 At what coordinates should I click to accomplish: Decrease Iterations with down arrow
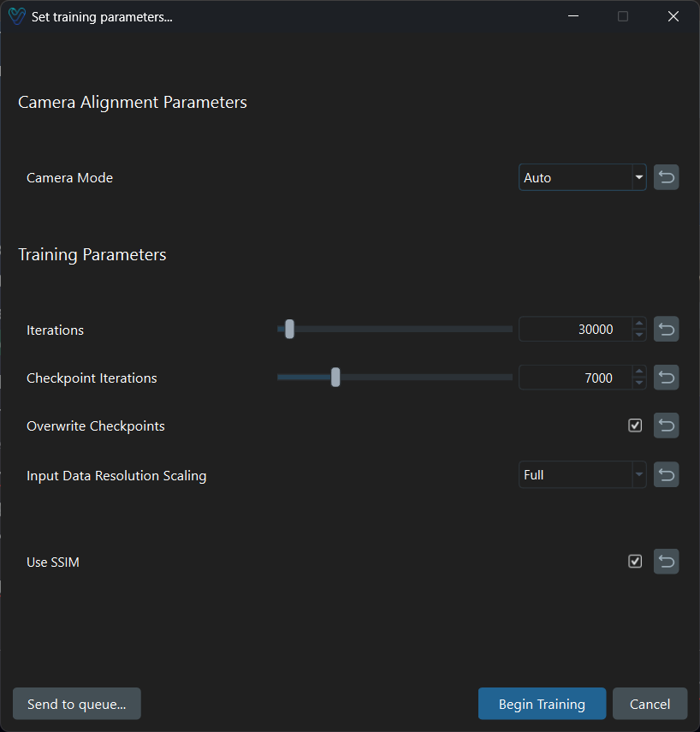click(638, 335)
